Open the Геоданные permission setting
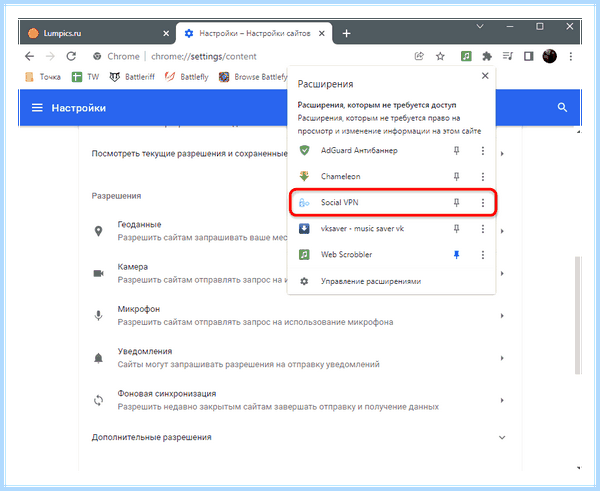The width and height of the screenshot is (600, 491). pyautogui.click(x=298, y=231)
